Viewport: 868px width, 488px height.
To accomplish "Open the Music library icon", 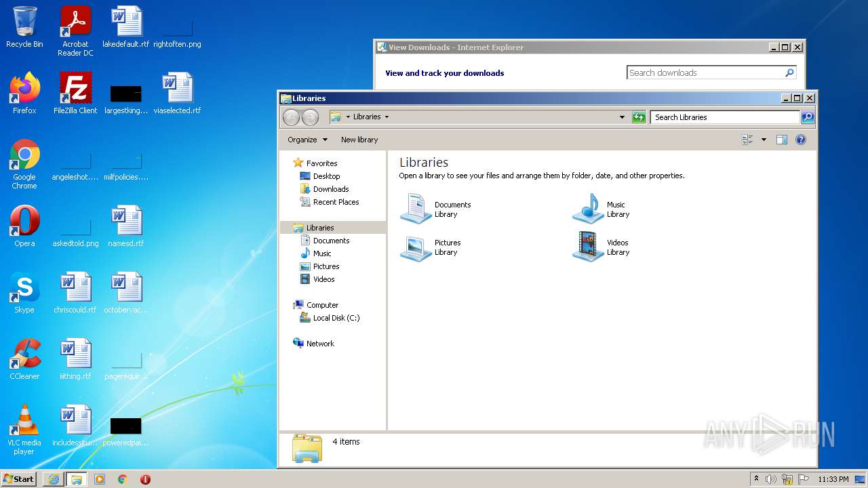I will 588,209.
